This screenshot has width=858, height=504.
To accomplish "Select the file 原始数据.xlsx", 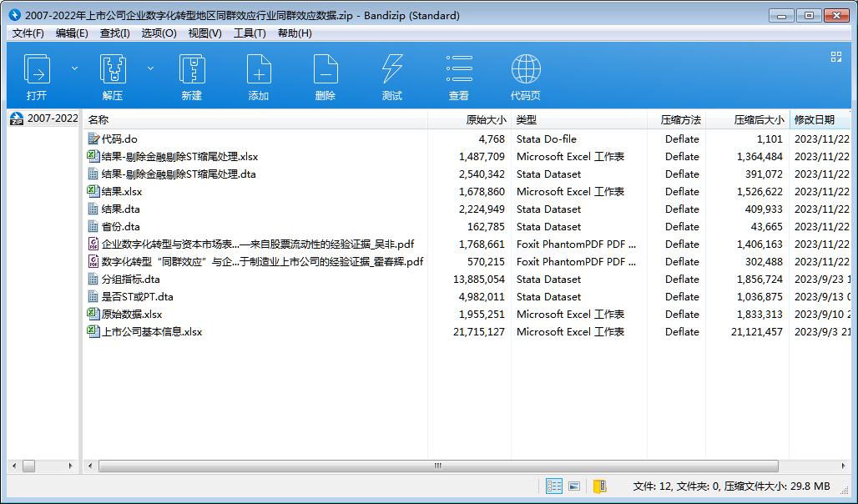I will [x=132, y=314].
